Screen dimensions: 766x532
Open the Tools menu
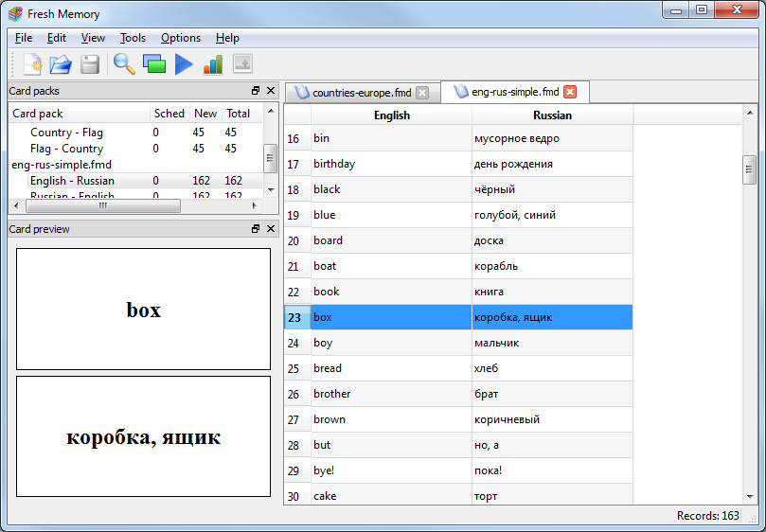tap(133, 38)
